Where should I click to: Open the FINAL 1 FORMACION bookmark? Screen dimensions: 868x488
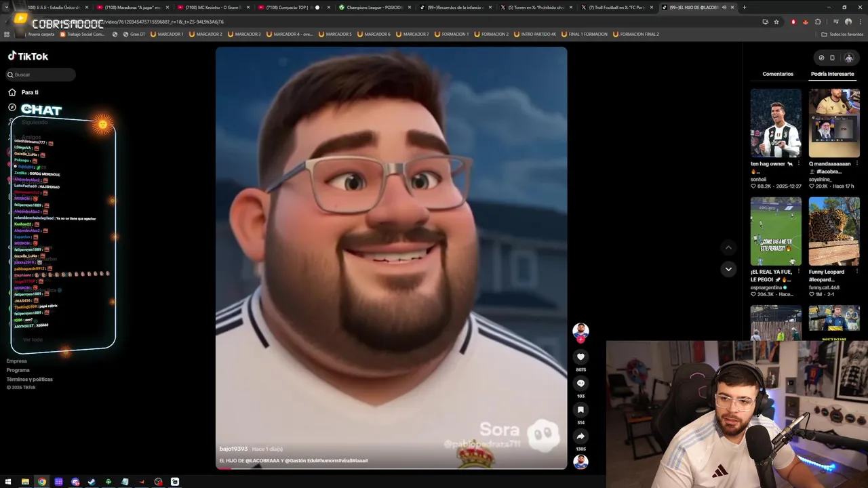585,34
